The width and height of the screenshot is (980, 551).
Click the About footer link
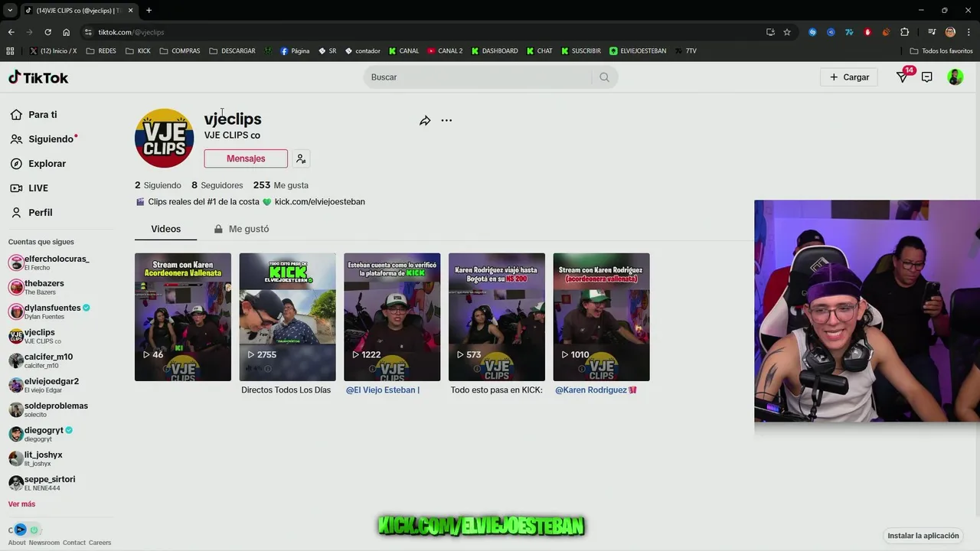pyautogui.click(x=17, y=543)
